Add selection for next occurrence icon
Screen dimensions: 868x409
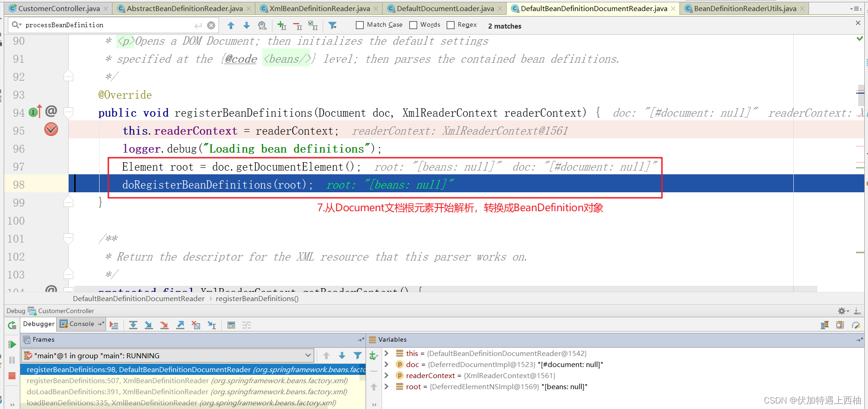pos(282,25)
